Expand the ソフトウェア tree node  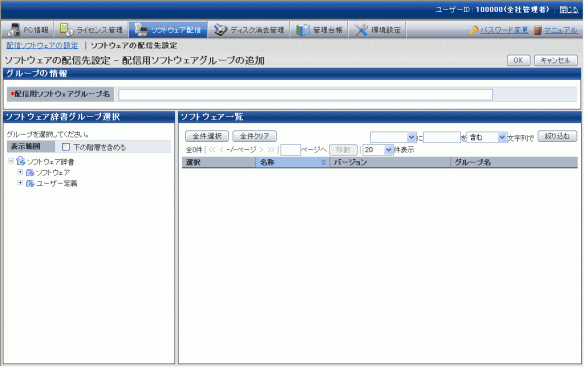tap(20, 172)
